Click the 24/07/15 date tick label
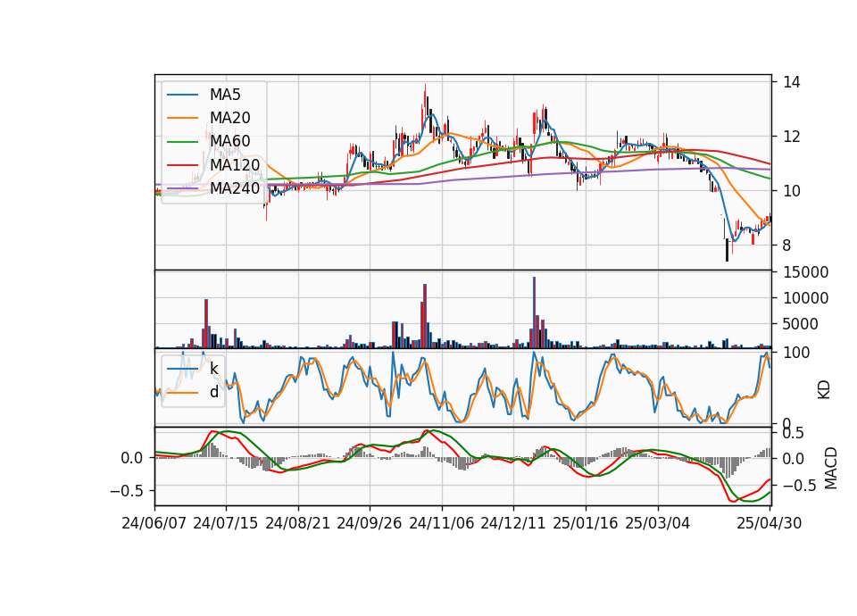The image size is (857, 616). tap(226, 523)
